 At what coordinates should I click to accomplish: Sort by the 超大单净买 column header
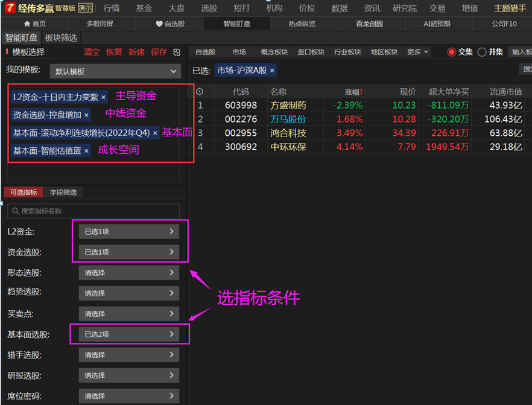pos(449,92)
